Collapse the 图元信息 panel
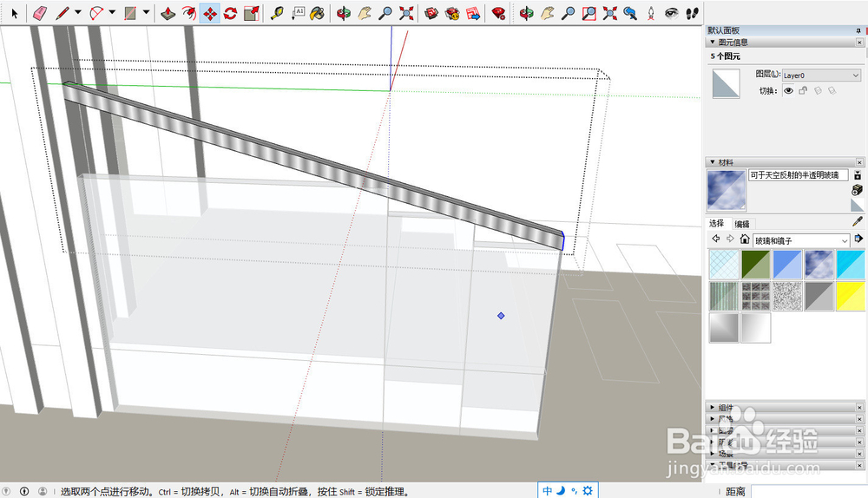The image size is (868, 498). pos(713,42)
